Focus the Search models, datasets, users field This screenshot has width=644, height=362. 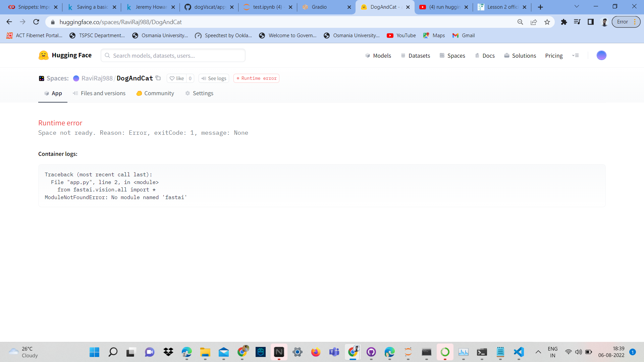tap(173, 56)
